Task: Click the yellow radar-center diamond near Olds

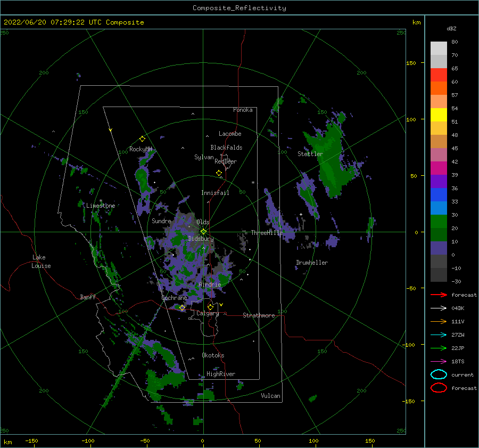Action: click(x=203, y=232)
